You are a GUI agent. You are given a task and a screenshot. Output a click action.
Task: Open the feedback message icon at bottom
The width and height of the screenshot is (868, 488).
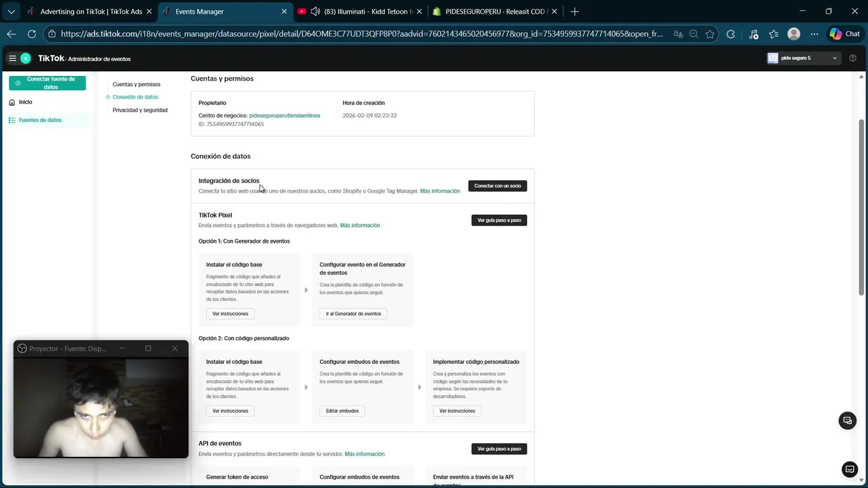click(x=849, y=468)
